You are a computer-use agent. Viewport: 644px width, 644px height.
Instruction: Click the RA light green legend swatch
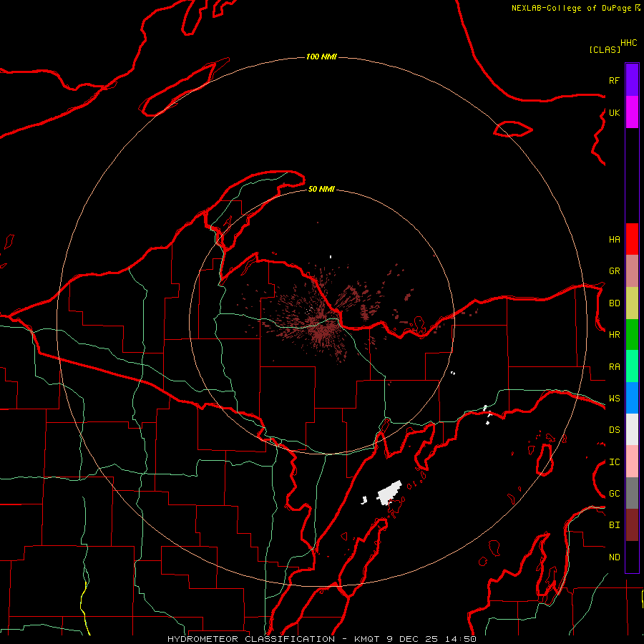pyautogui.click(x=632, y=366)
